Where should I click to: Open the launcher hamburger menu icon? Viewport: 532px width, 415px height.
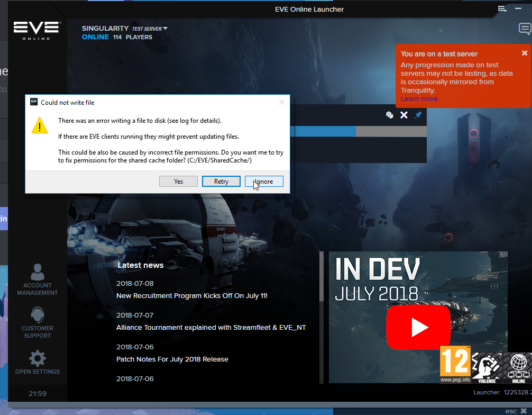502,9
